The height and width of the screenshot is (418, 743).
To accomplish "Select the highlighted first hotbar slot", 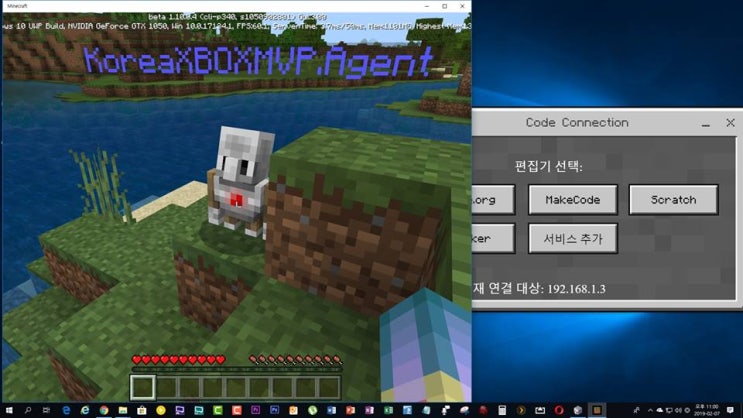I will coord(143,387).
